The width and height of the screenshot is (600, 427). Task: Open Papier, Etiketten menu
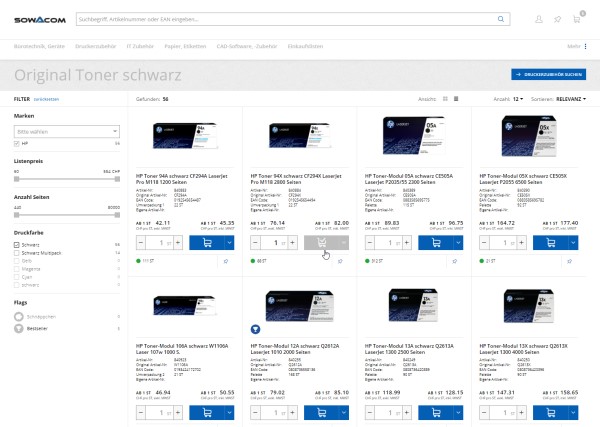(185, 46)
